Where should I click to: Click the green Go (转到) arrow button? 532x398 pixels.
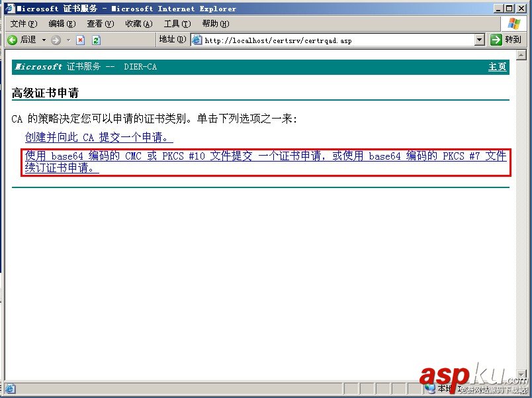[496, 40]
